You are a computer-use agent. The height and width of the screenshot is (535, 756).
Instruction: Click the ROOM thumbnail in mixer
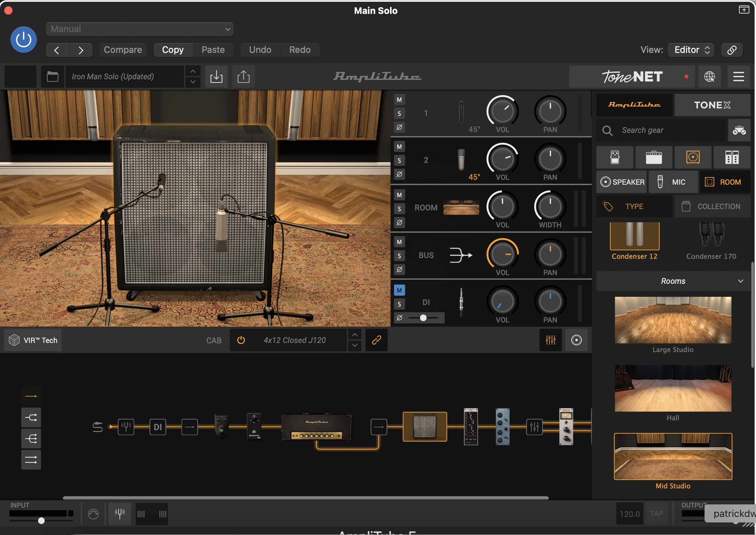(x=461, y=207)
